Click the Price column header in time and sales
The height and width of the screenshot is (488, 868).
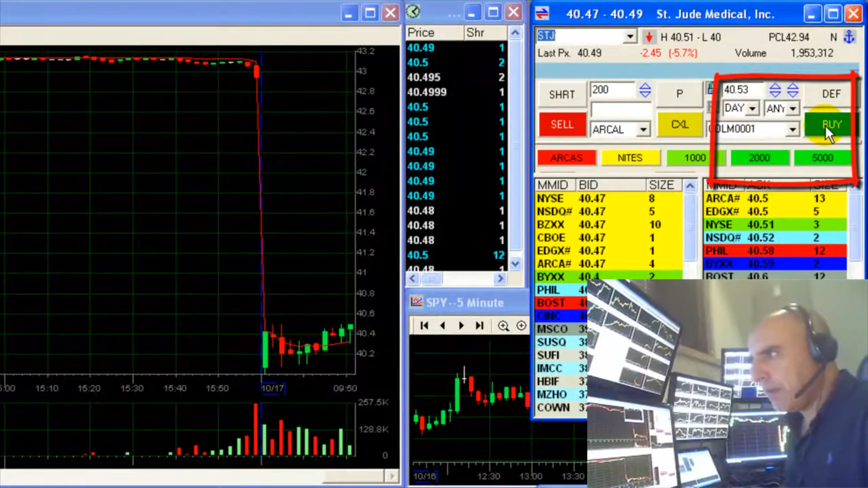pos(434,33)
